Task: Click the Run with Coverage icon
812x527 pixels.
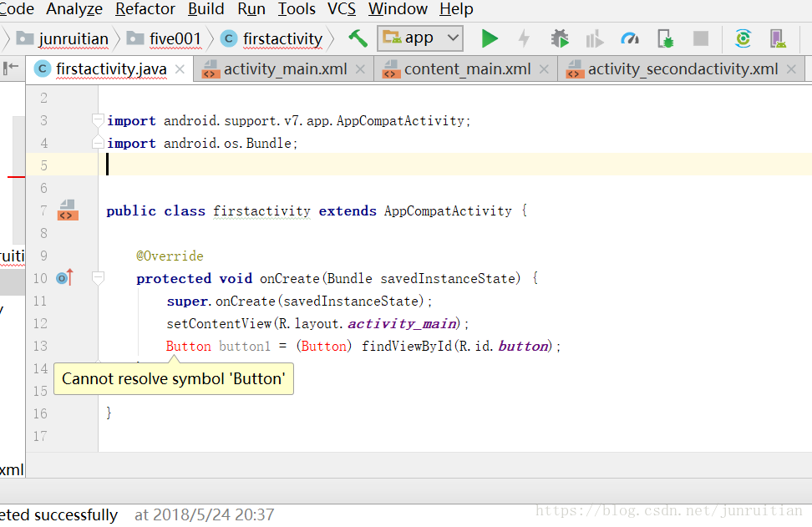Action: click(595, 38)
